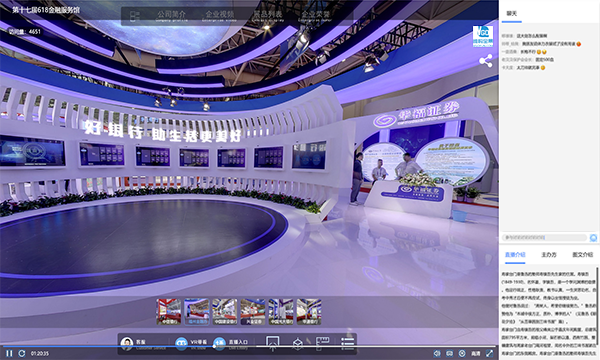Image resolution: width=600 pixels, height=360 pixels.
Task: Toggle VR带看 mode icon
Action: [181, 343]
